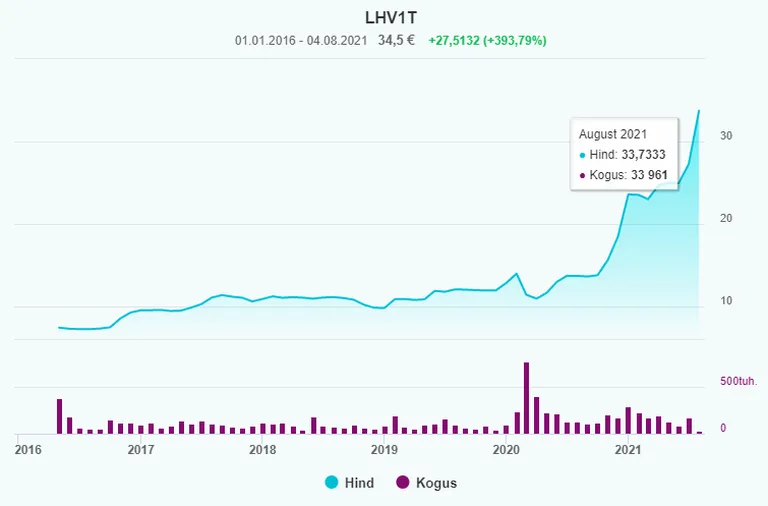Screen dimensions: 768x506
Task: Click the 2018 x-axis label
Action: click(x=263, y=449)
